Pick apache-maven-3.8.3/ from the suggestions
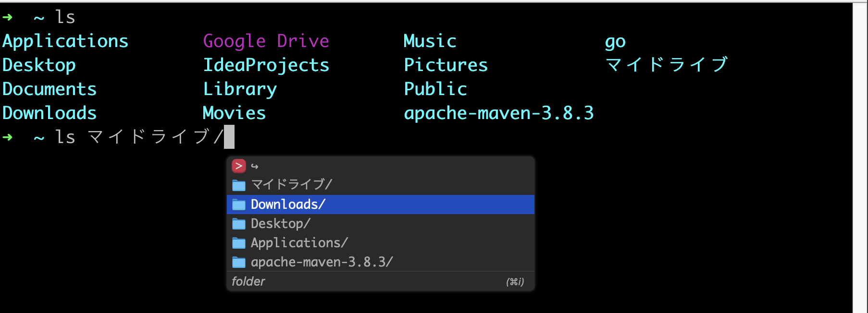Image resolution: width=868 pixels, height=313 pixels. pyautogui.click(x=321, y=262)
